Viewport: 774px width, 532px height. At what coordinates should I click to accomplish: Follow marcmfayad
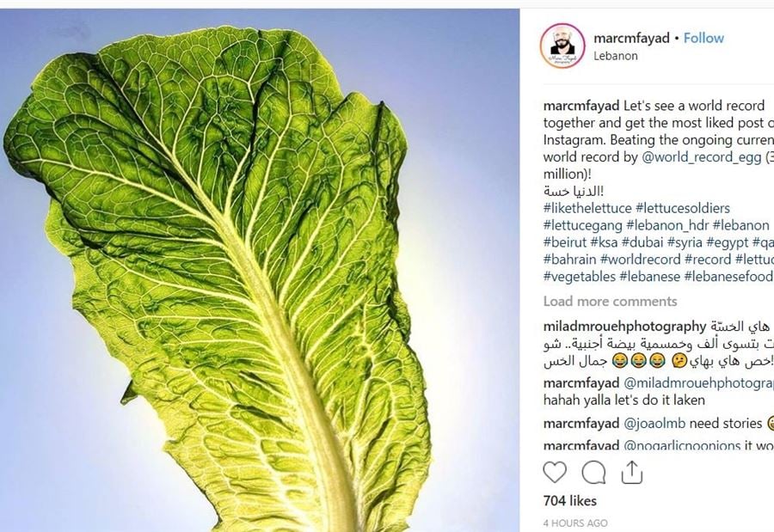click(703, 38)
